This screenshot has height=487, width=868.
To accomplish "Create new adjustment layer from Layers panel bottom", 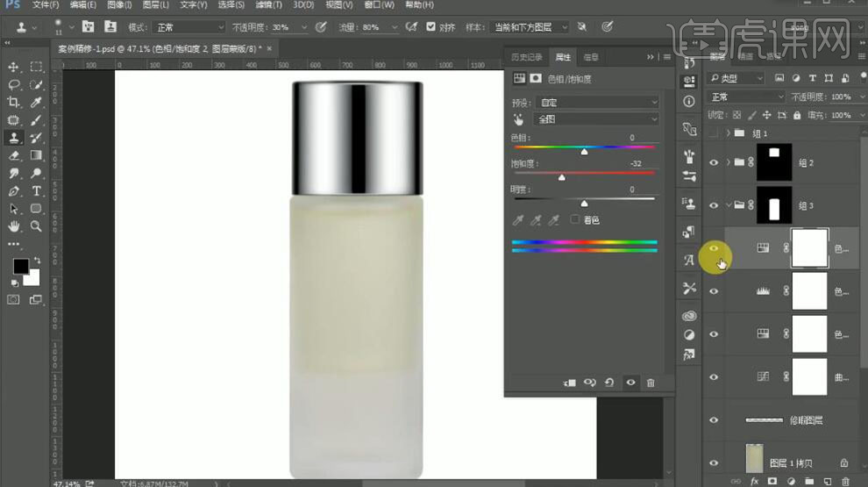I will pyautogui.click(x=791, y=482).
